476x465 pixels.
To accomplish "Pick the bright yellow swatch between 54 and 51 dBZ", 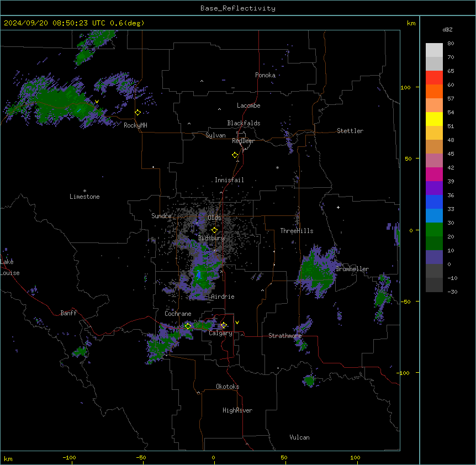I will click(434, 119).
